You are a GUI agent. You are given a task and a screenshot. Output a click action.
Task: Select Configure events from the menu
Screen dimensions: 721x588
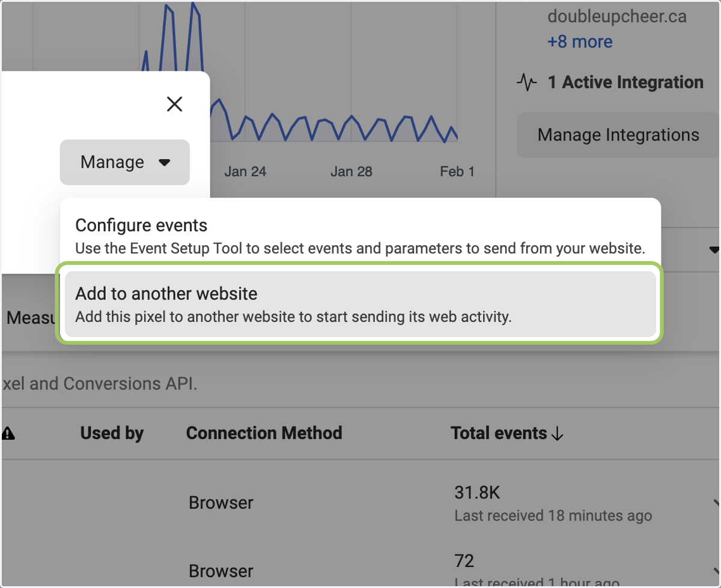[x=360, y=236]
